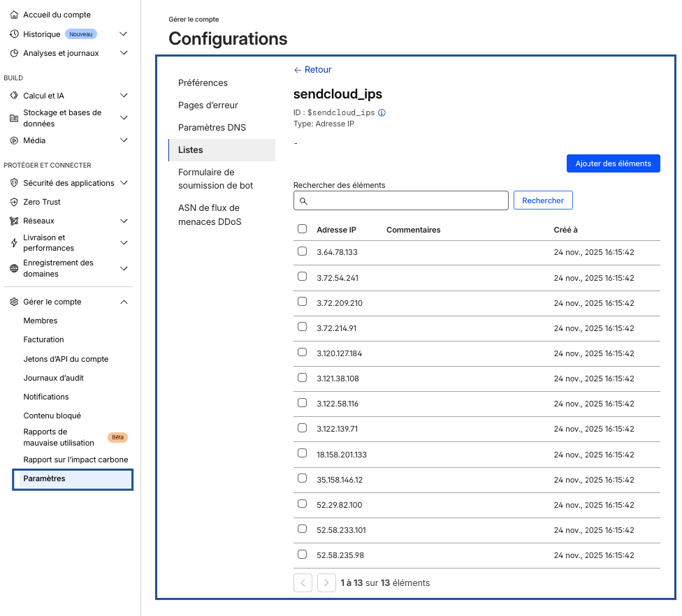Viewport: 682px width, 616px height.
Task: Click the Historique clock icon
Action: pyautogui.click(x=14, y=34)
